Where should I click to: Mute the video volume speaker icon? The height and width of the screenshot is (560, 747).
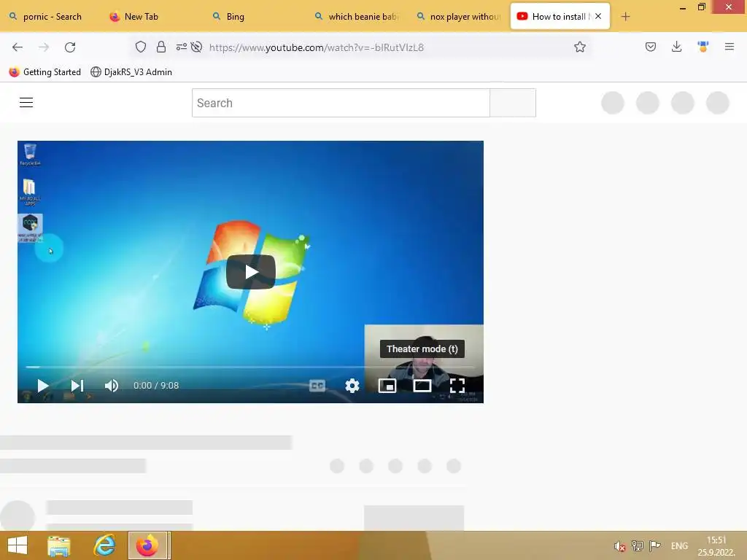click(112, 386)
